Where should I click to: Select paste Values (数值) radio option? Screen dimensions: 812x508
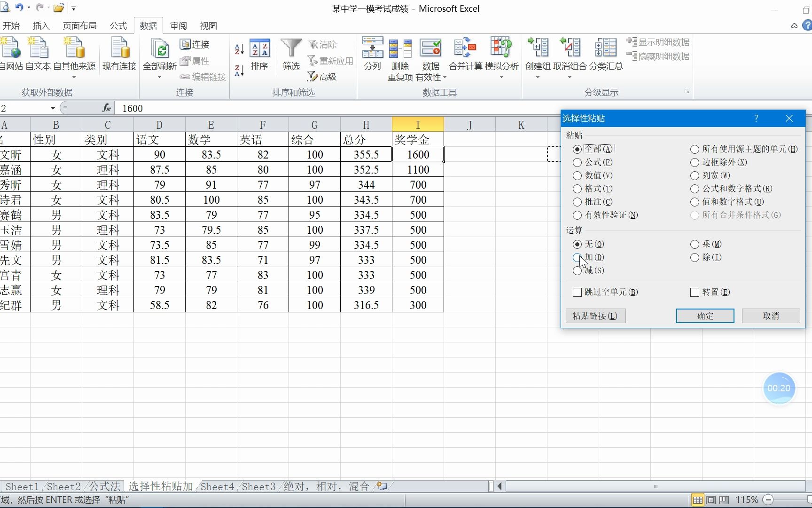578,175
